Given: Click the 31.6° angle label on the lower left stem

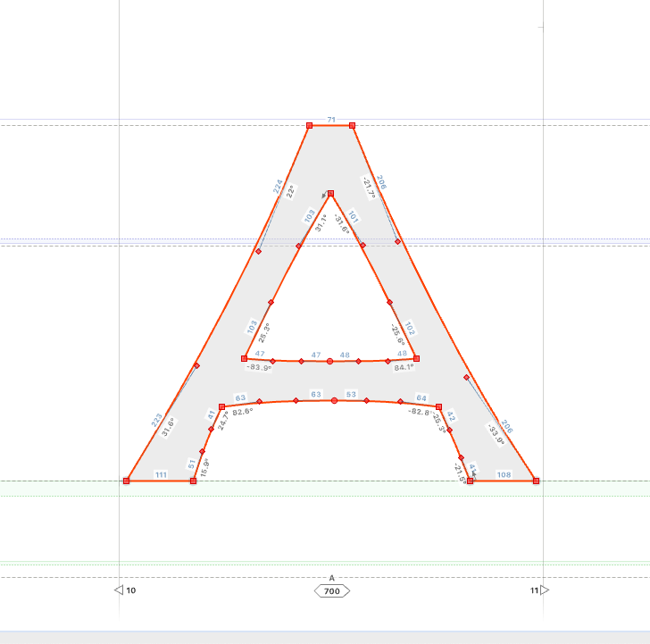Looking at the screenshot, I should [x=168, y=427].
